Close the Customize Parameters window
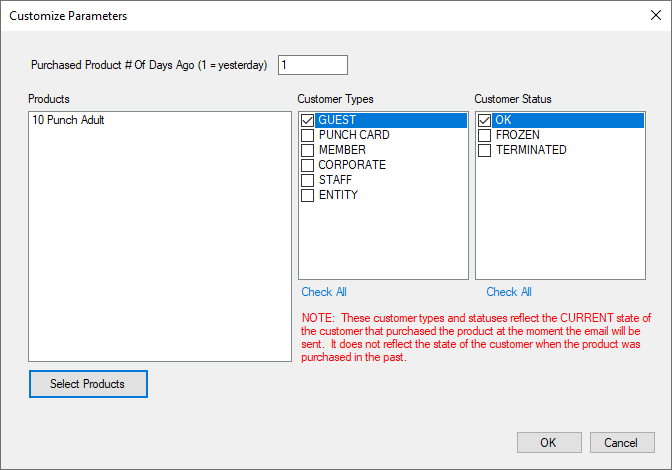 tap(655, 15)
